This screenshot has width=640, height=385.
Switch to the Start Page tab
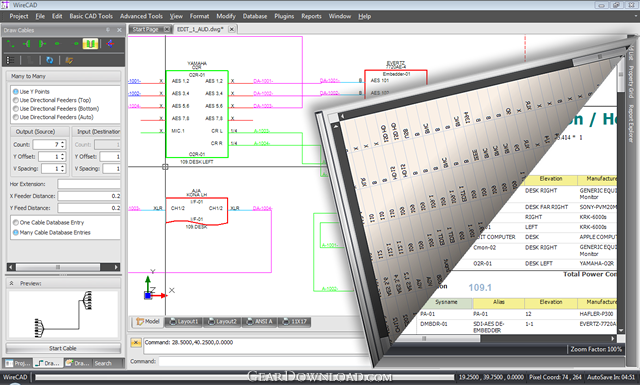coord(146,29)
